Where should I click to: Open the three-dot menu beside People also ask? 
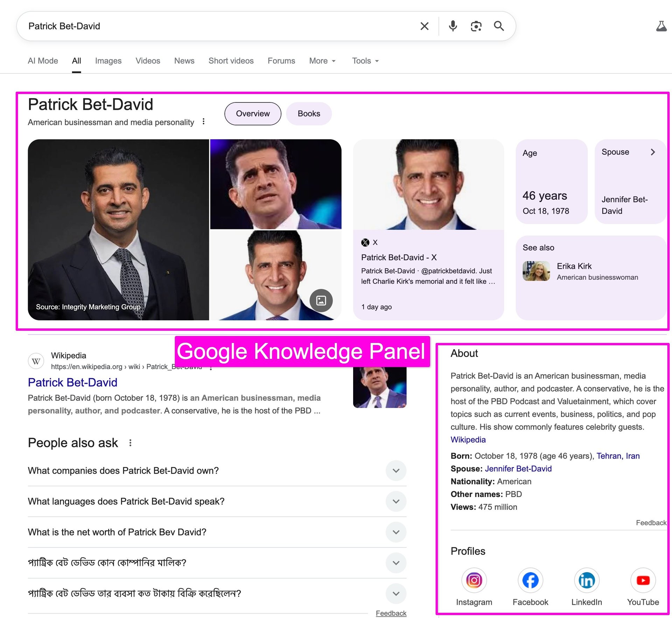tap(130, 443)
